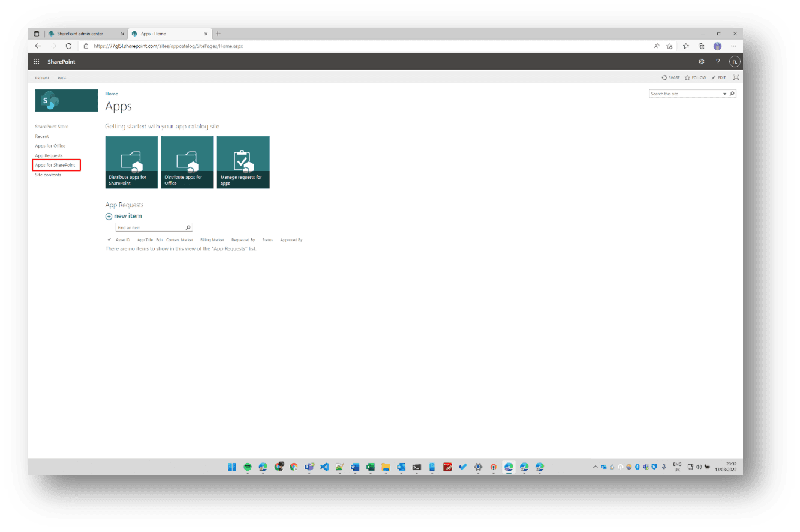
Task: Open Microsoft Teams from the taskbar
Action: click(309, 467)
